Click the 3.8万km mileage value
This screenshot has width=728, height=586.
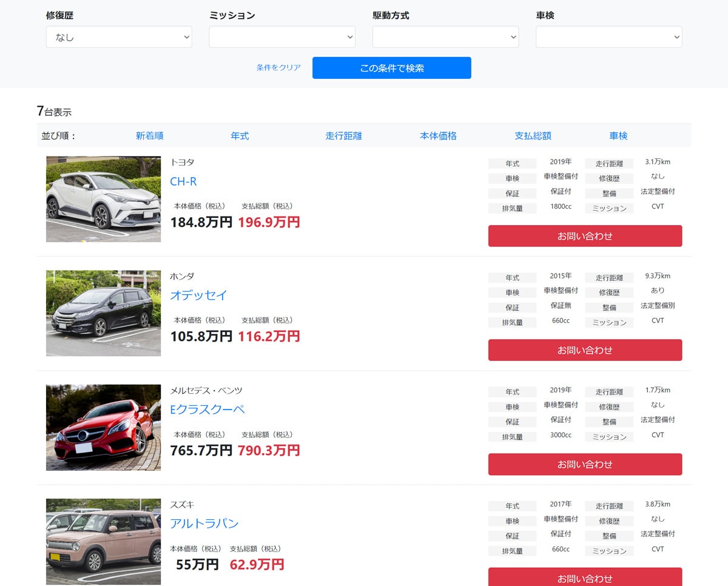(x=658, y=504)
